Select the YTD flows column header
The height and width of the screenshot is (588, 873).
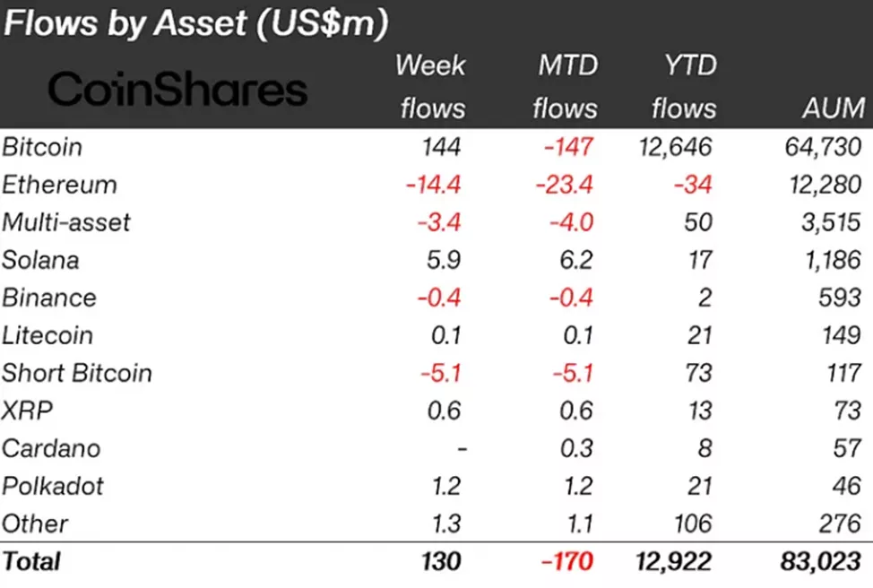[x=685, y=87]
